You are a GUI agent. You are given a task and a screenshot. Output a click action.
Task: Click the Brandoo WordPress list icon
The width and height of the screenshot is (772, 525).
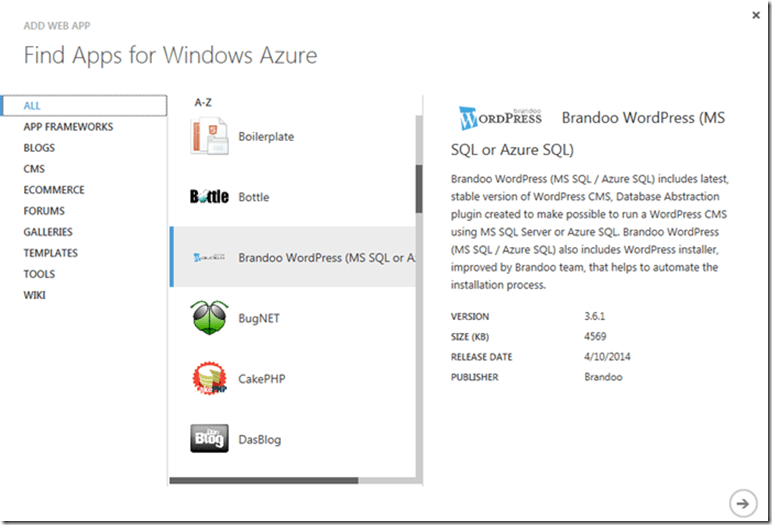tap(209, 258)
